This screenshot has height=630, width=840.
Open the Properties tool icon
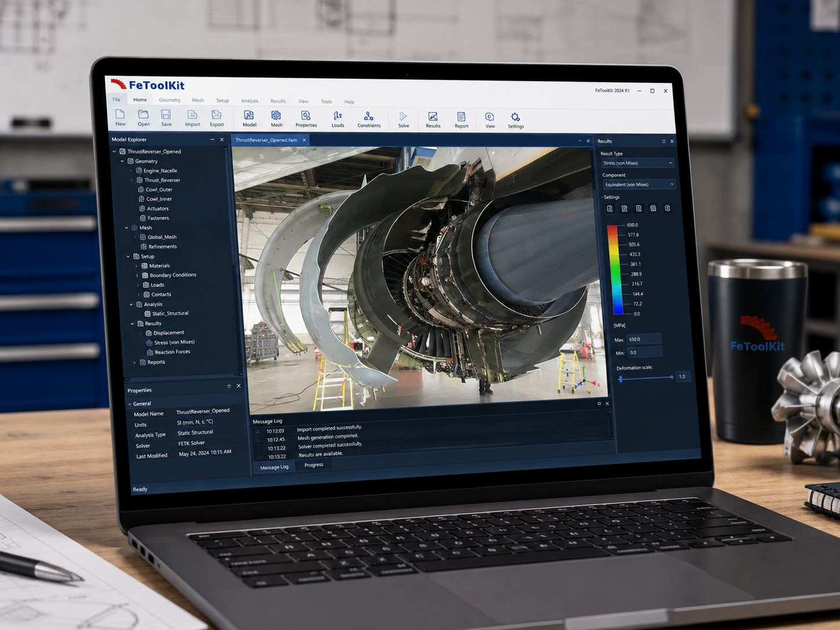pyautogui.click(x=306, y=120)
